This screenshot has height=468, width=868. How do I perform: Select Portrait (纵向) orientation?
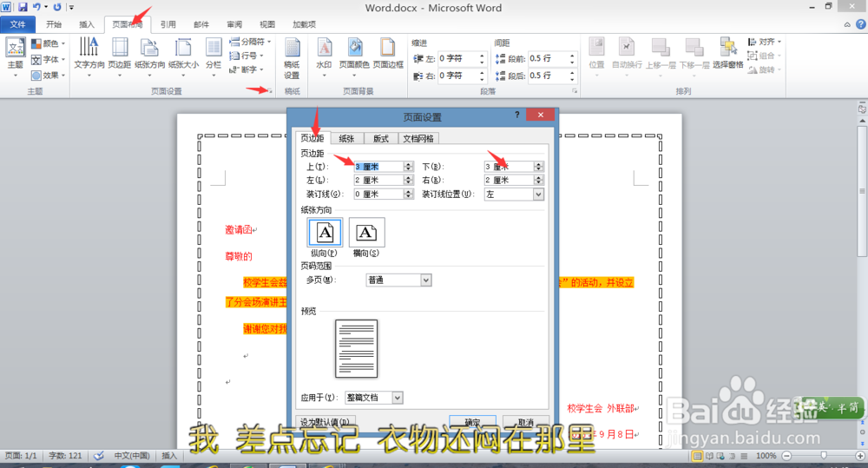pos(325,233)
